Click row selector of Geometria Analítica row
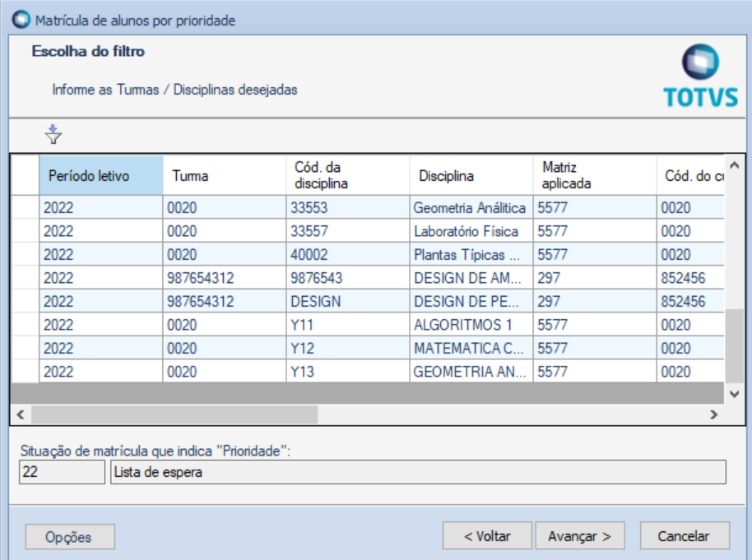This screenshot has height=560, width=752. coord(26,207)
